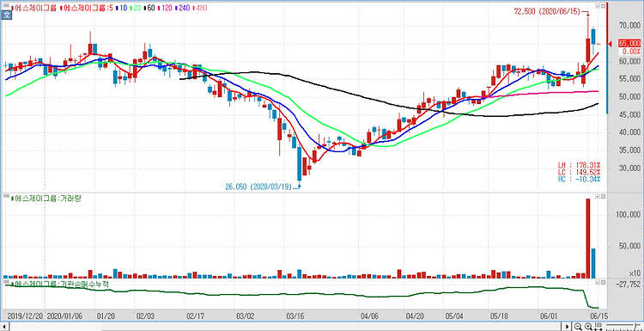
Task: Click the 26,050 (2020/03/19) low price label
Action: pos(258,187)
